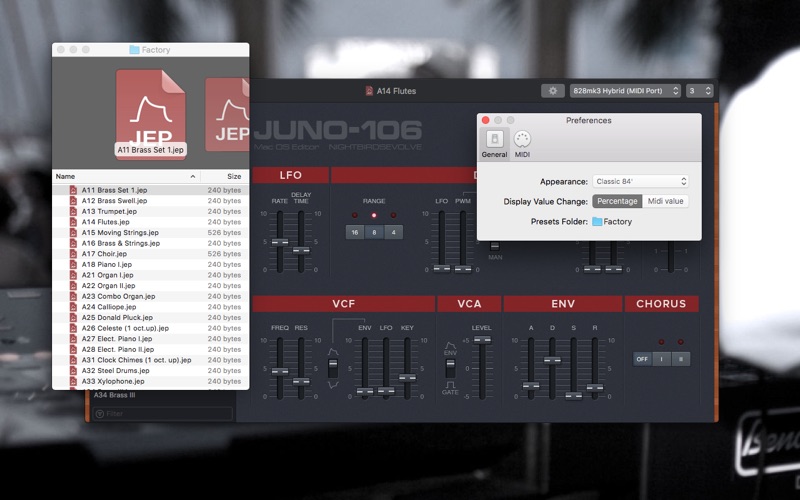Select the A32 Steel Drums.jep file name
Viewport: 800px width, 500px height.
pyautogui.click(x=115, y=370)
